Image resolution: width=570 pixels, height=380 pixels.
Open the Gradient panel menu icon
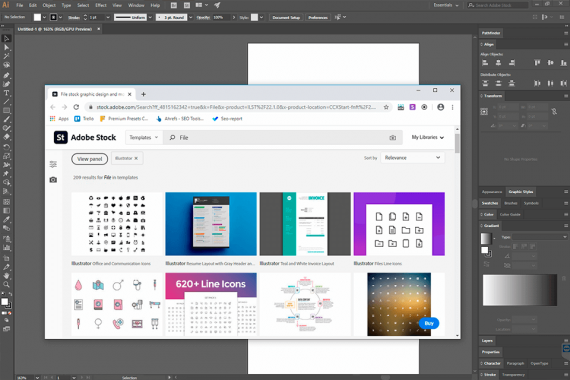pos(566,226)
